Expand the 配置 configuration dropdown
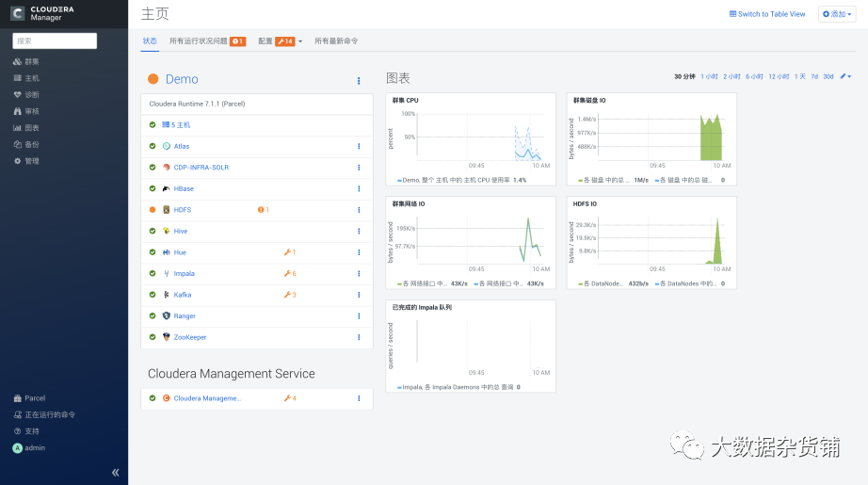Screen dimensions: 868x485 300,41
